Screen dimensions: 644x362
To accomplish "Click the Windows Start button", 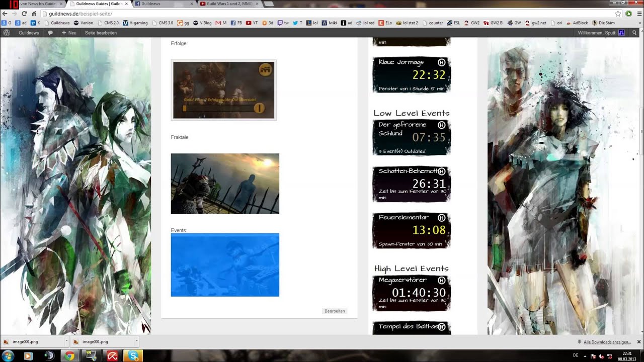I will pos(7,356).
